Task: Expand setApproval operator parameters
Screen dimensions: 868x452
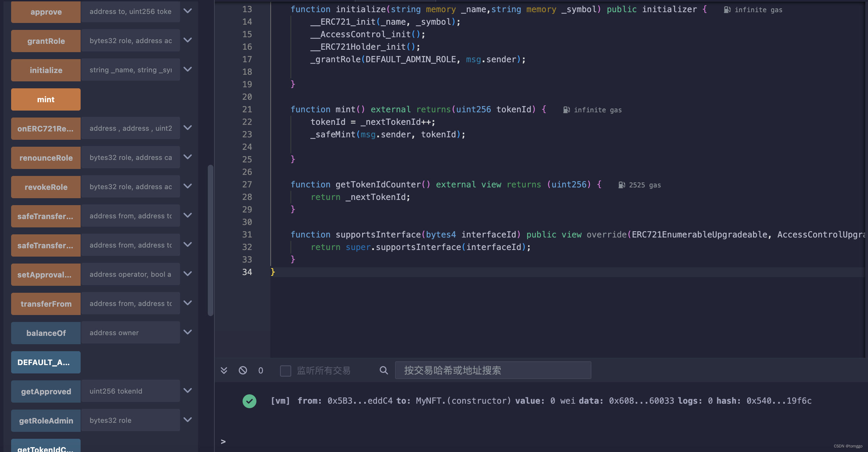Action: click(187, 274)
